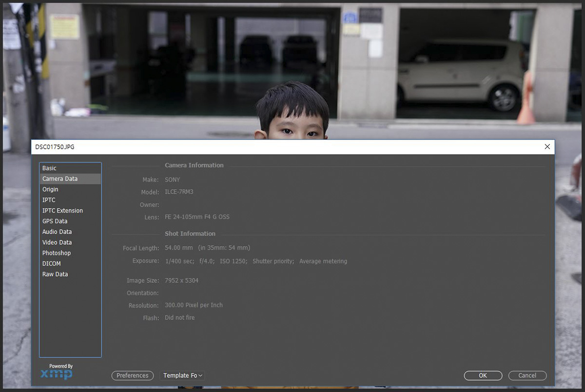
Task: Dismiss dialog with Cancel button
Action: (x=527, y=375)
